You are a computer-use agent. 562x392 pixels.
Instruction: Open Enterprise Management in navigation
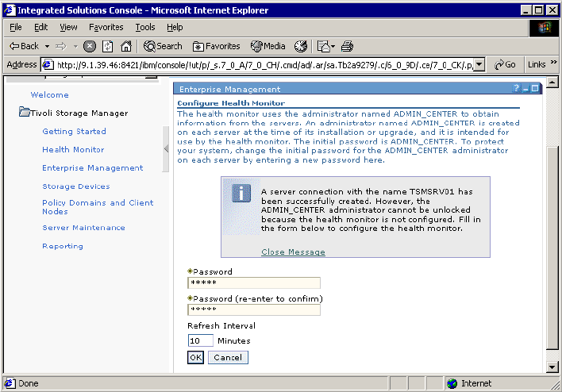(x=92, y=168)
